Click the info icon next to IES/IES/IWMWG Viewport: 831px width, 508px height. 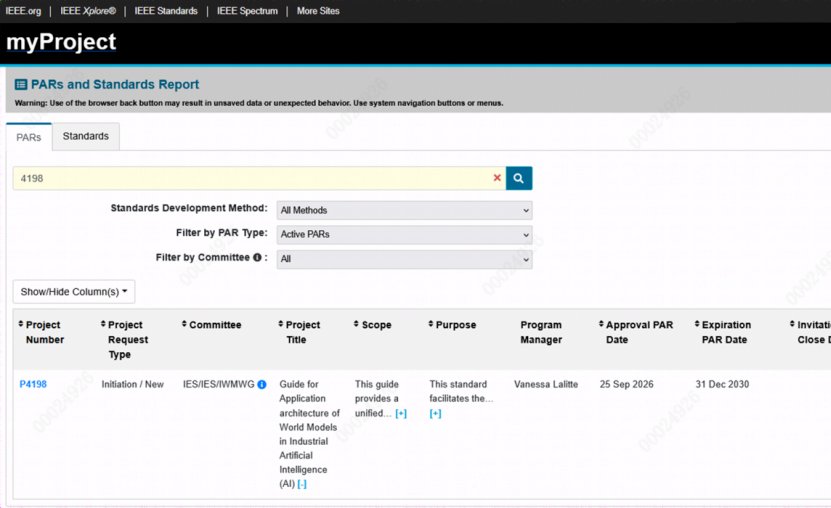coord(262,385)
